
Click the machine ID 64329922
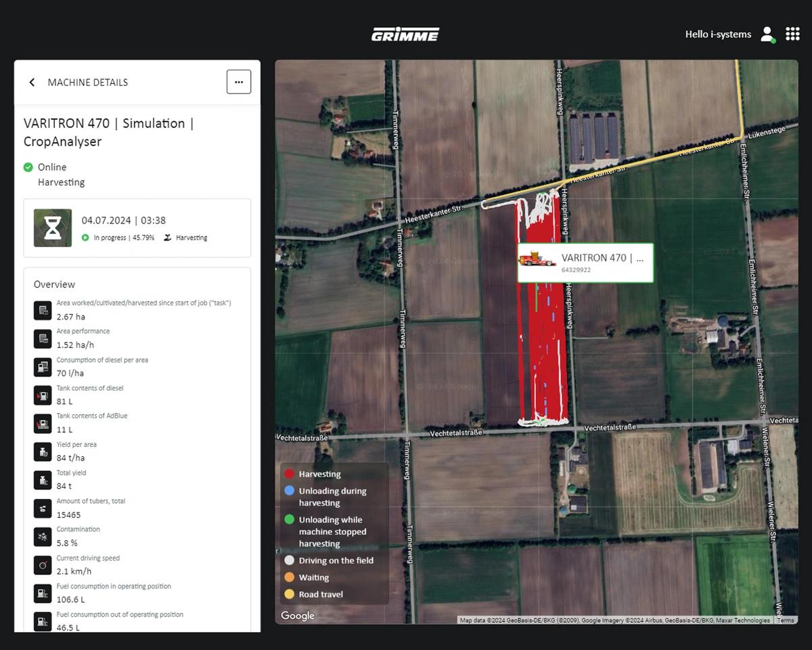click(x=576, y=270)
